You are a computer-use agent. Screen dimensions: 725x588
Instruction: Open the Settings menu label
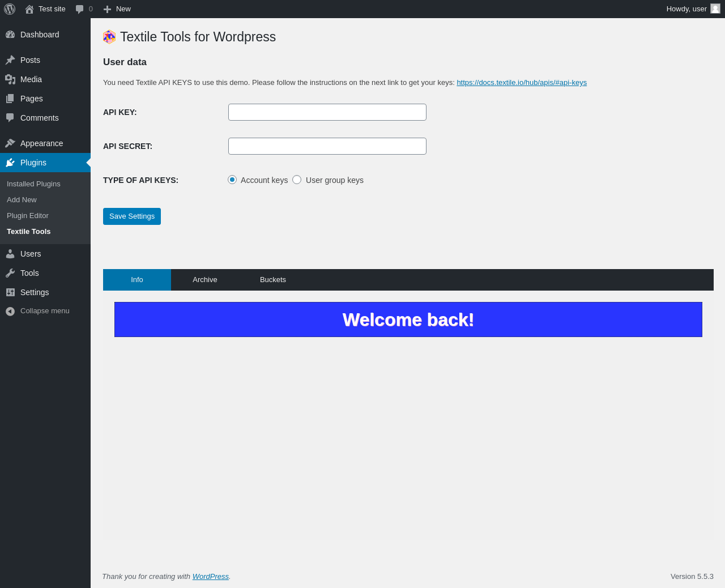pyautogui.click(x=35, y=292)
